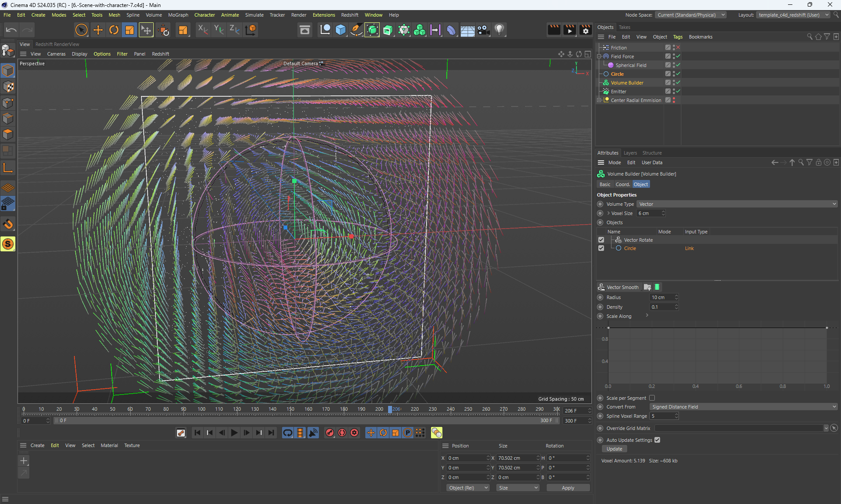Click the Undo arrow icon

click(11, 30)
